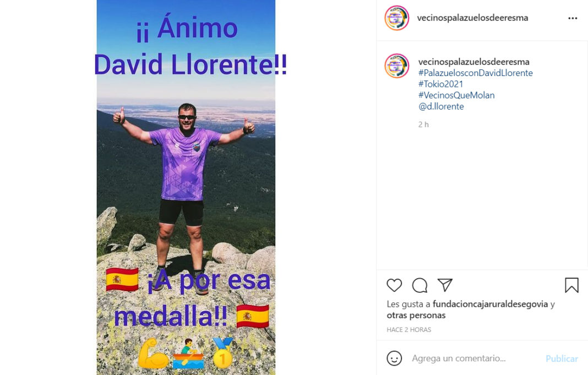
Task: Save the post with the bookmark icon
Action: (x=571, y=285)
